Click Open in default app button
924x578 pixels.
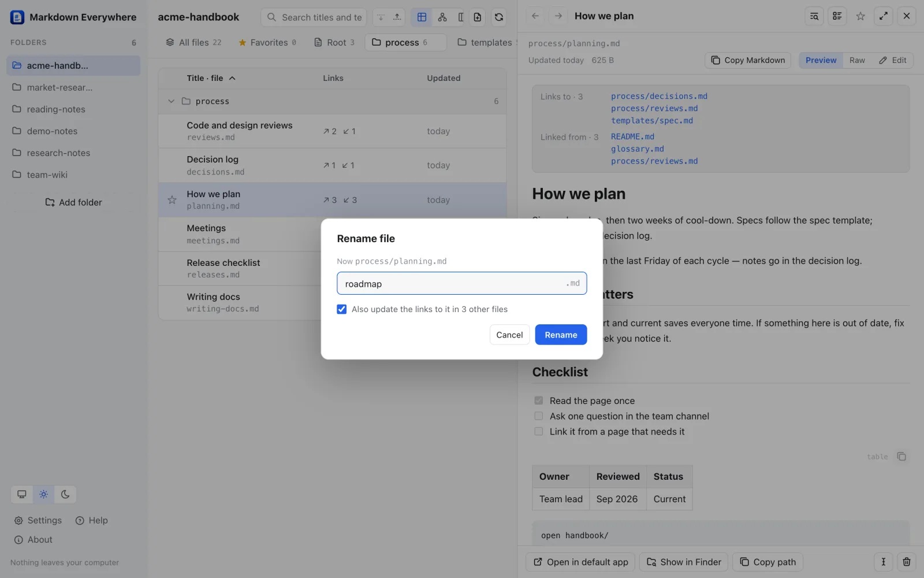pyautogui.click(x=580, y=562)
